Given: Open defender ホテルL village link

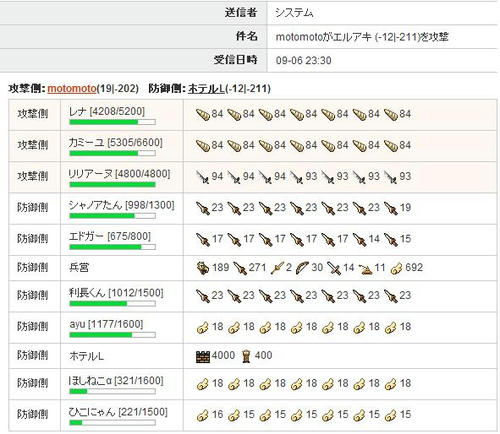Looking at the screenshot, I should (206, 89).
